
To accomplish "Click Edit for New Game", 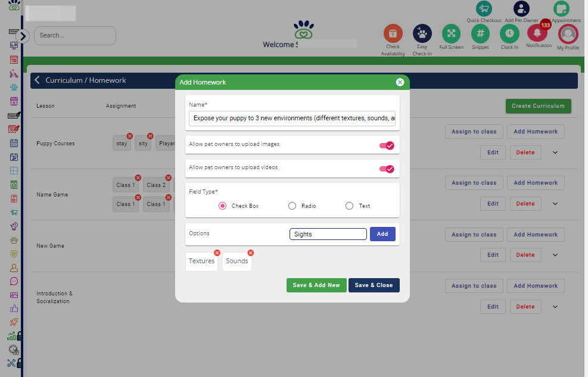I will click(493, 255).
